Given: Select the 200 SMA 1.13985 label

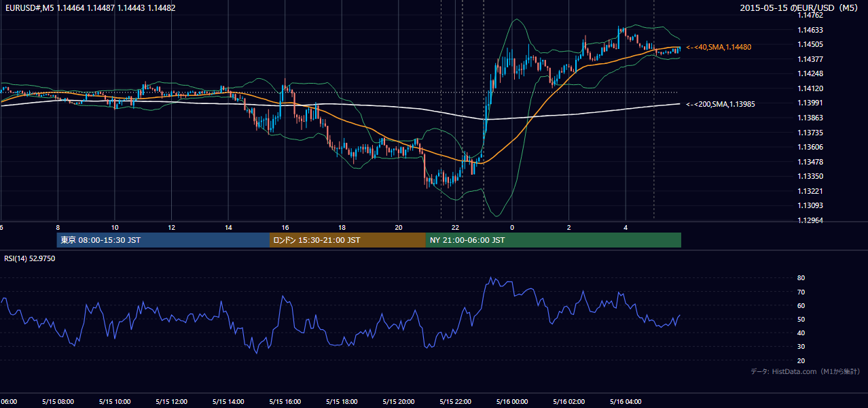Looking at the screenshot, I should 721,104.
